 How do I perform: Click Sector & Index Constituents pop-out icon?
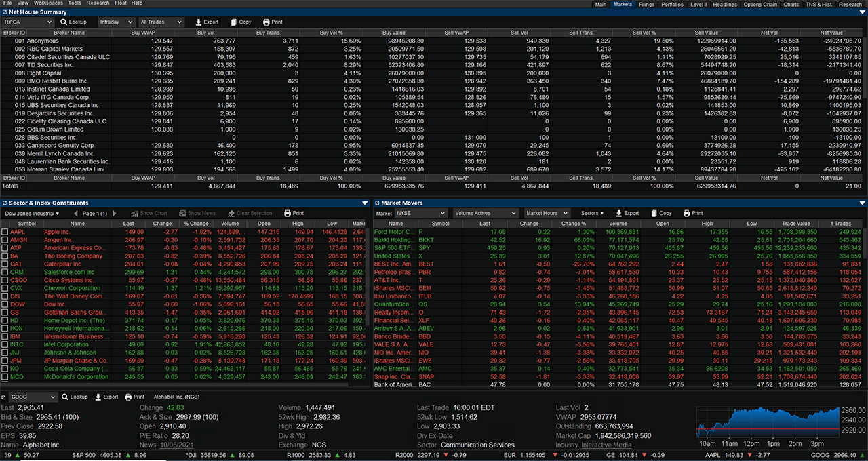click(4, 203)
